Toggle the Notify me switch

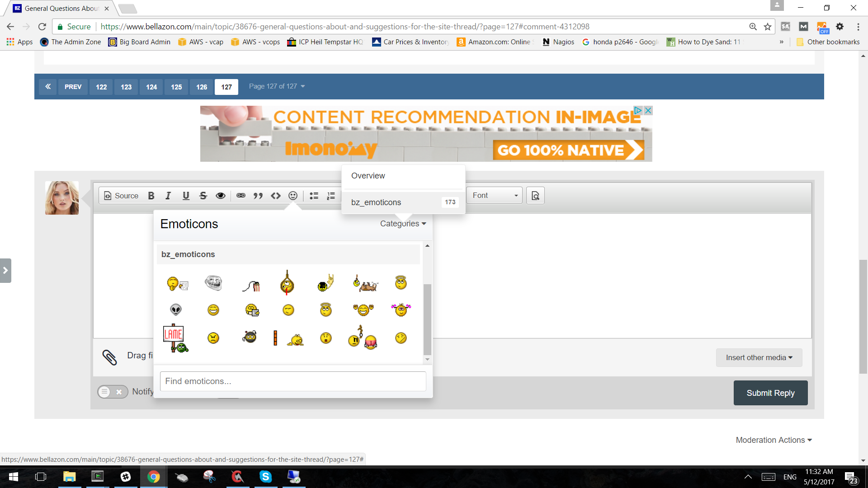(x=112, y=392)
